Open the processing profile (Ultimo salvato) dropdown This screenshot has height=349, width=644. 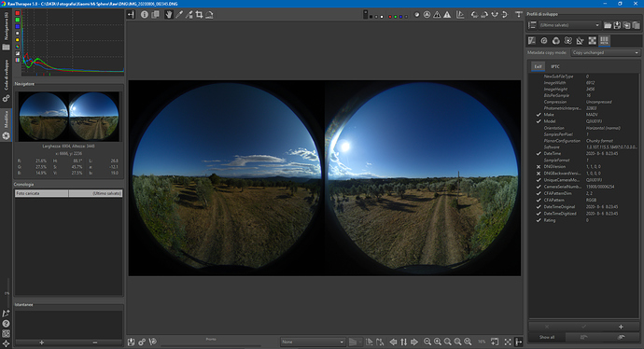click(569, 25)
